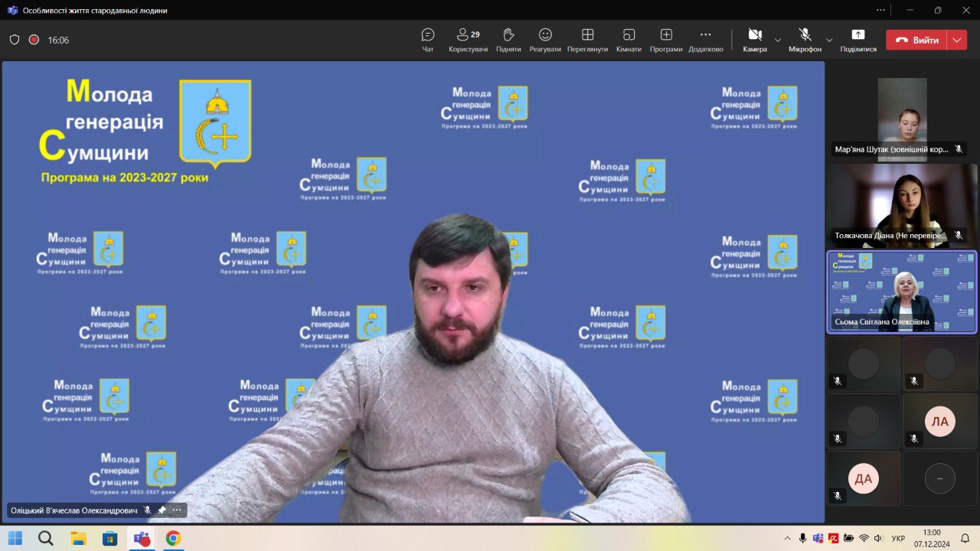Switch input language via УКР
Image resolution: width=980 pixels, height=551 pixels.
point(899,538)
